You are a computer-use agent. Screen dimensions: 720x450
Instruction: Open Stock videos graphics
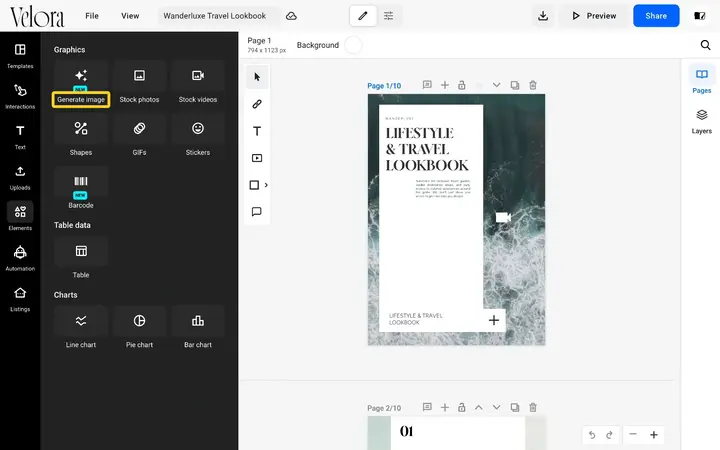click(198, 84)
